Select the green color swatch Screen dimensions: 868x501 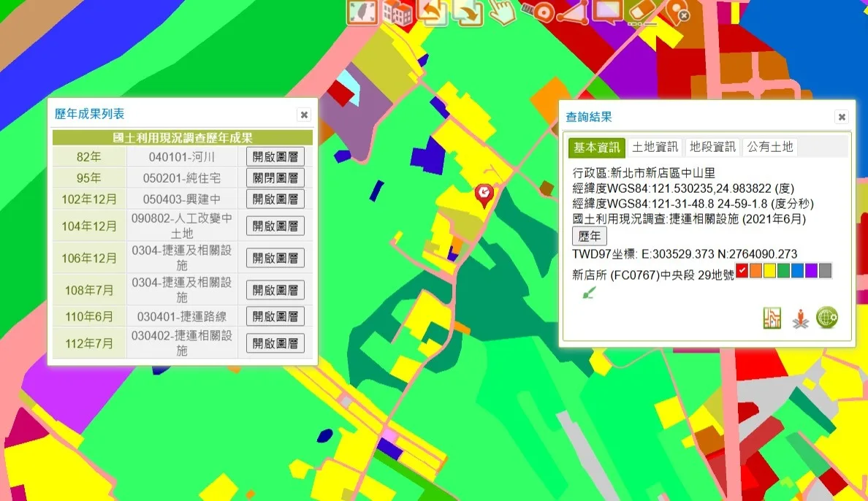point(783,270)
